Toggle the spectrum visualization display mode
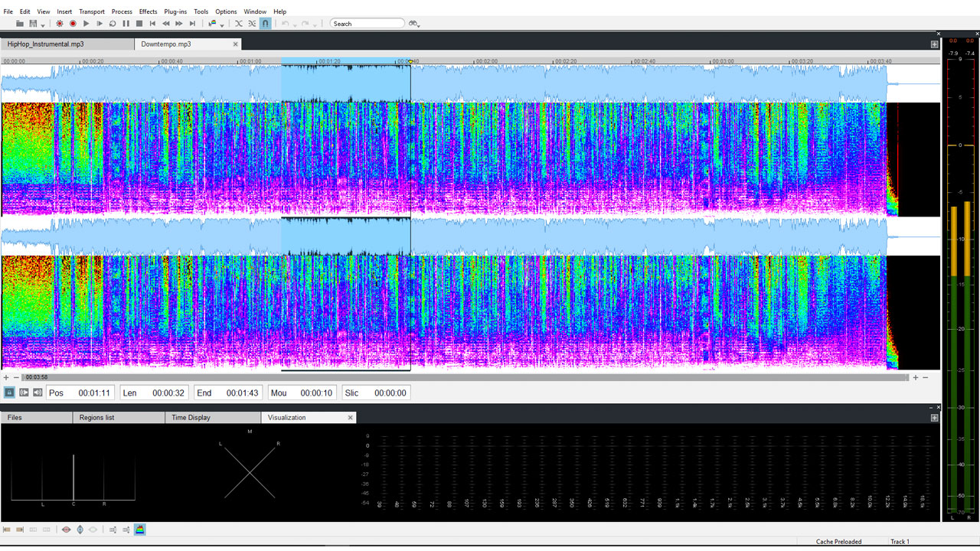This screenshot has width=980, height=551. [140, 529]
